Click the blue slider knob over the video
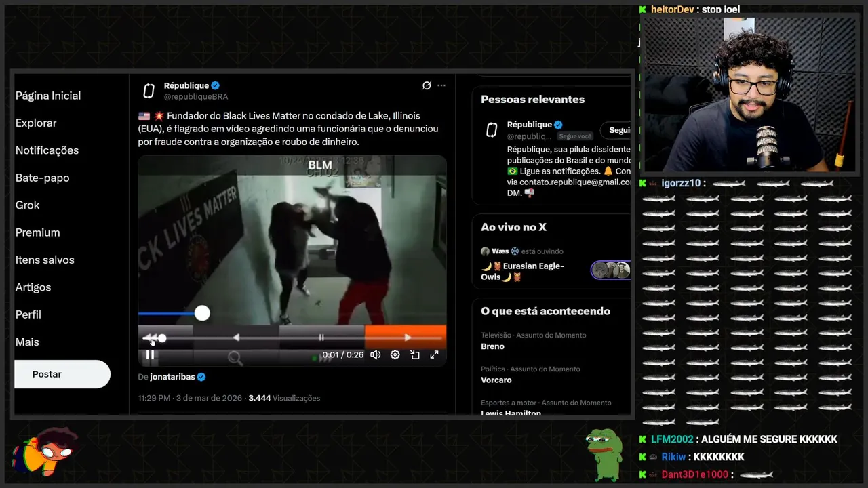868x488 pixels. 202,312
